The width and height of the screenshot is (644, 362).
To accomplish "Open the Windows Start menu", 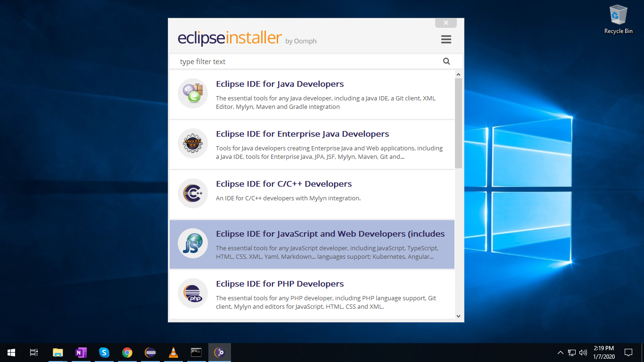I will 10,352.
